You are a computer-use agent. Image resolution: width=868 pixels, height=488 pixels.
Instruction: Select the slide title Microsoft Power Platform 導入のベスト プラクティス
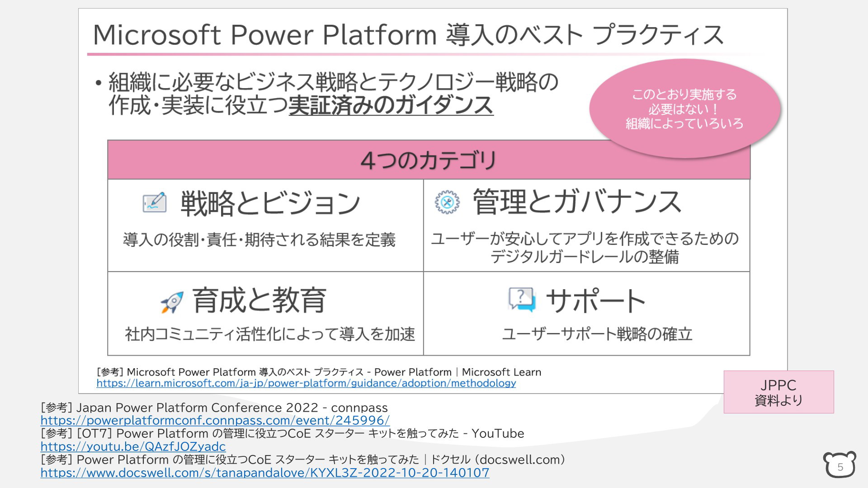[x=408, y=35]
